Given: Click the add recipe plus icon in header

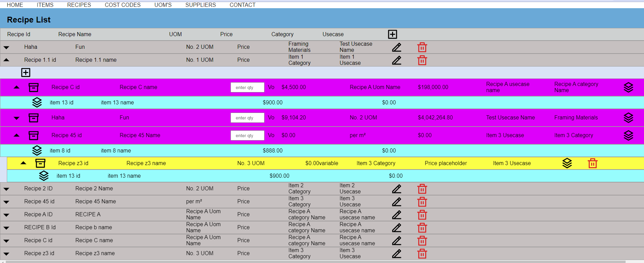Looking at the screenshot, I should pos(392,34).
